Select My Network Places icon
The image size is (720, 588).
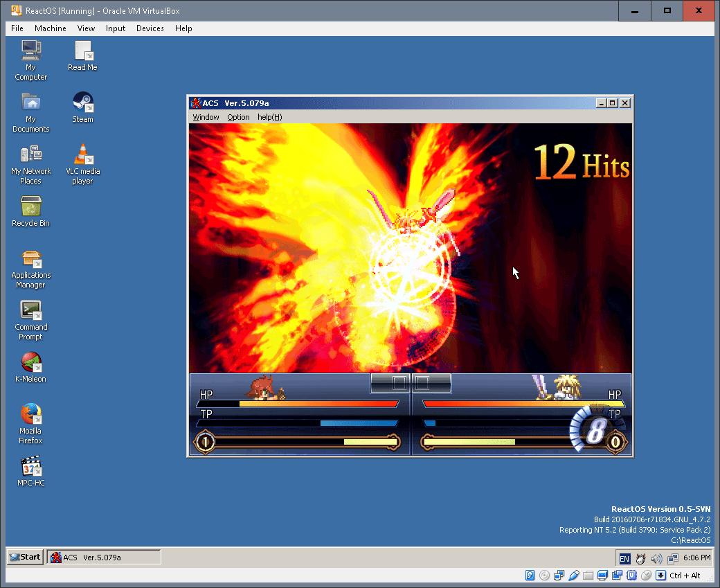point(30,164)
